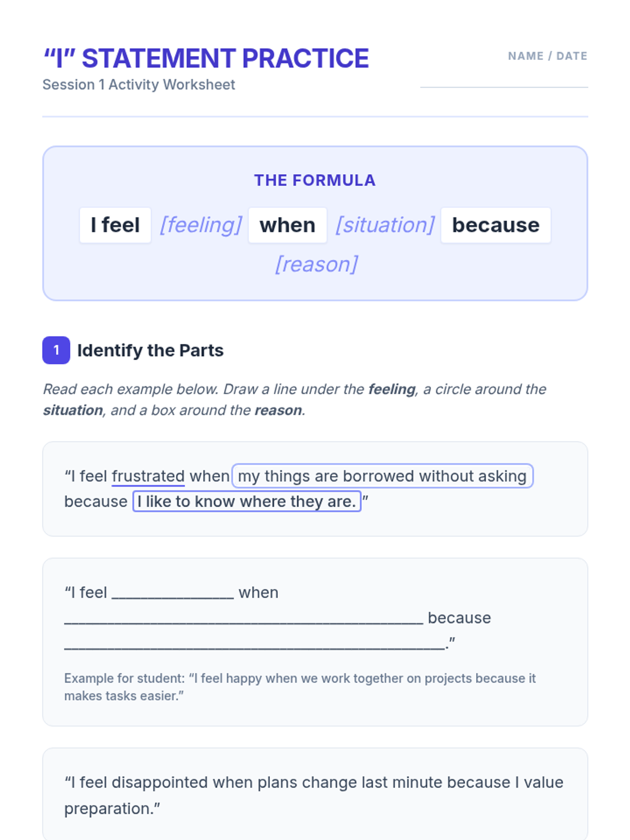The image size is (630, 840).
Task: Click the "I" STATEMENT PRACTICE title
Action: [206, 58]
